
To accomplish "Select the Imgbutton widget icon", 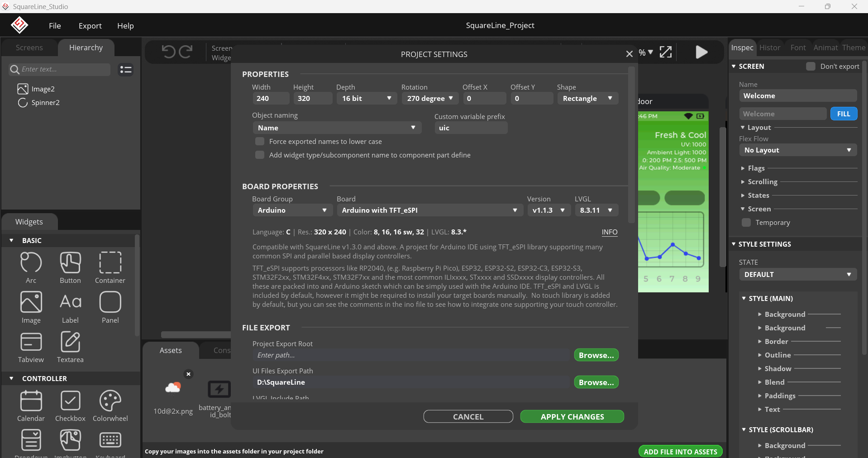I will [x=70, y=440].
